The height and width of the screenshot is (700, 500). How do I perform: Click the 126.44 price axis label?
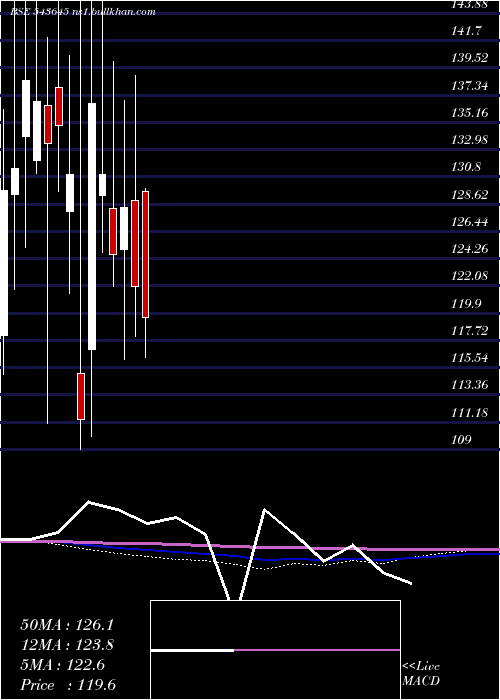(x=470, y=221)
